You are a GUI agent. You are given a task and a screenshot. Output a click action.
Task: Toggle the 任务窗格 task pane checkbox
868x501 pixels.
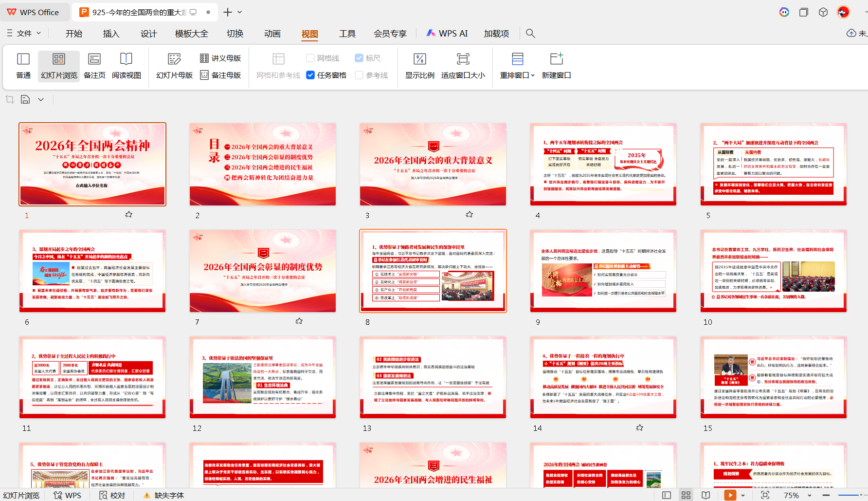[310, 75]
